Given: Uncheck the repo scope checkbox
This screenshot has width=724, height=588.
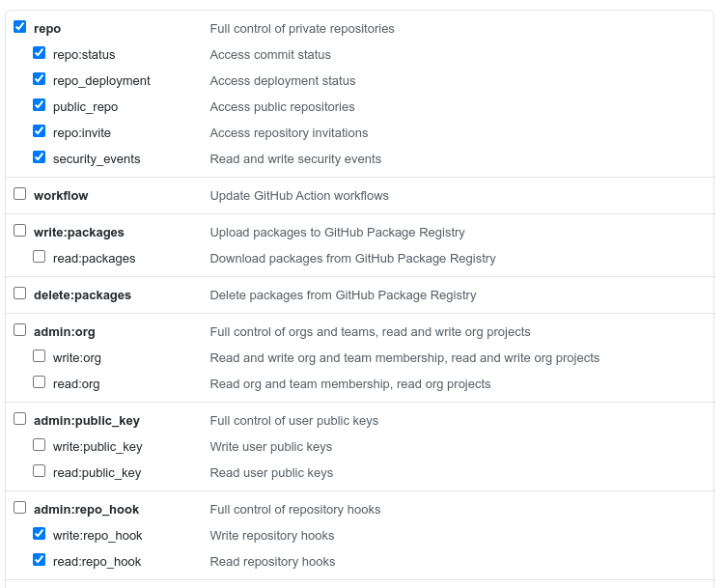Looking at the screenshot, I should pyautogui.click(x=20, y=27).
